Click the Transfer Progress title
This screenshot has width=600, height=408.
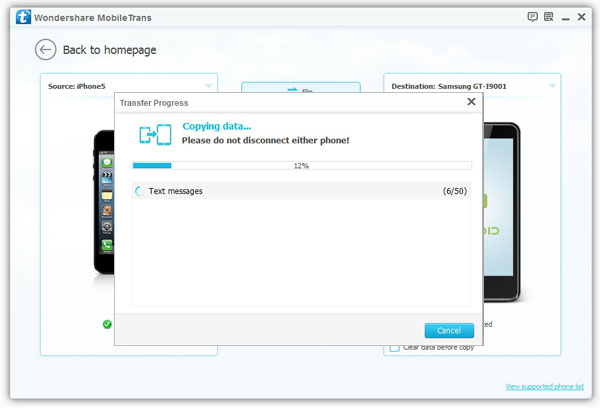(154, 103)
